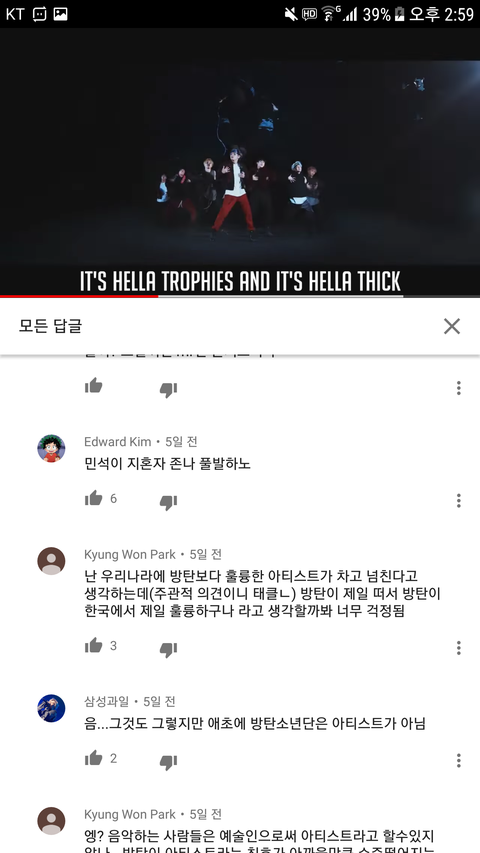The width and height of the screenshot is (480, 853).
Task: Like Edward Kim's comment
Action: point(94,498)
